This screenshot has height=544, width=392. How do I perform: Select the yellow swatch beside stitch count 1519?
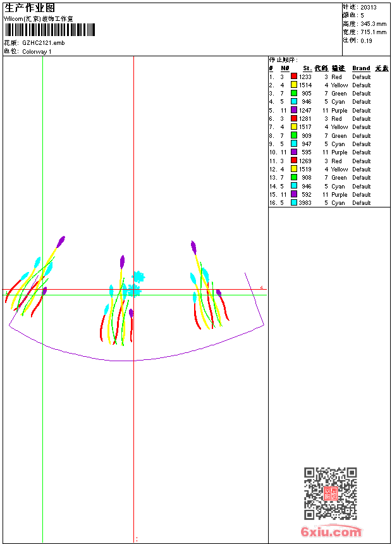point(294,169)
